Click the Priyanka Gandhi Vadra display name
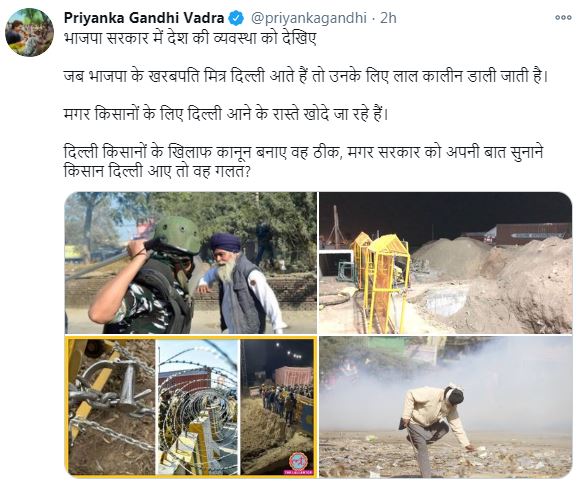Screen dimensions: 581x488 click(x=144, y=18)
